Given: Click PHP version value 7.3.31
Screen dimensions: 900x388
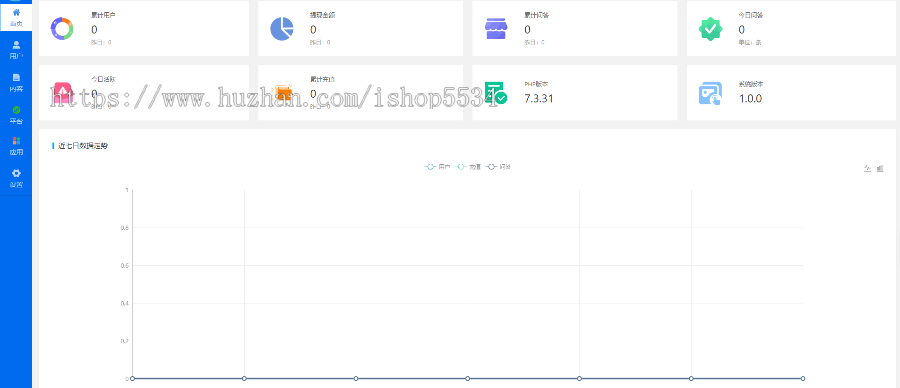Looking at the screenshot, I should 539,99.
